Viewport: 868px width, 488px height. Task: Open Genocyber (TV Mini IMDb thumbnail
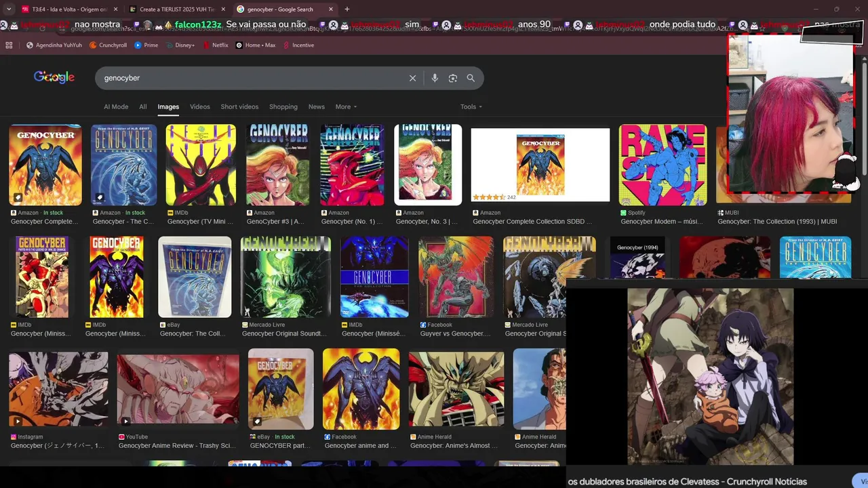point(201,165)
